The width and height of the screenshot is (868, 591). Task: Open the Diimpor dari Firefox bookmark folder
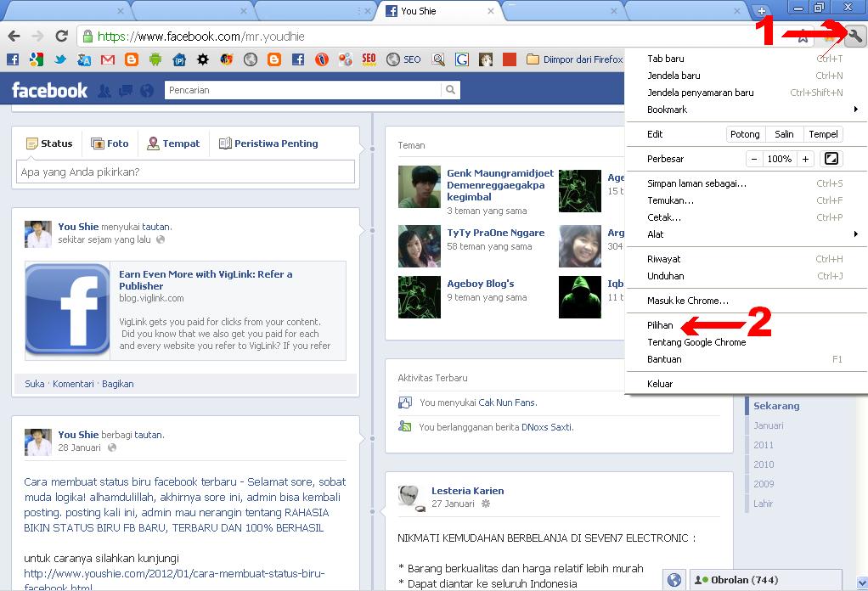(575, 59)
